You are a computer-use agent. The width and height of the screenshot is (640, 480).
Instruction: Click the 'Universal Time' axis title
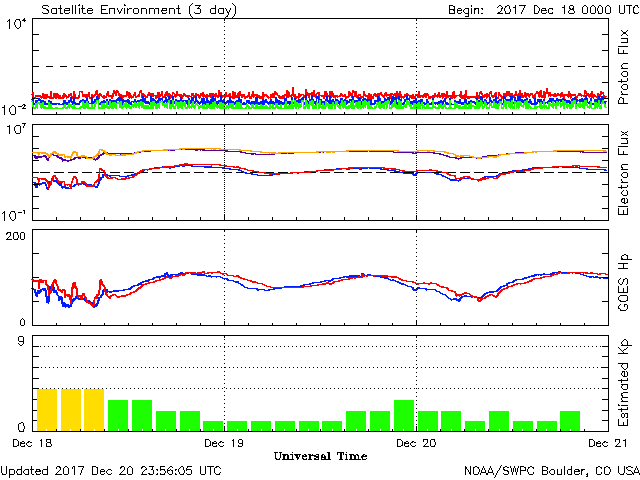[x=320, y=456]
